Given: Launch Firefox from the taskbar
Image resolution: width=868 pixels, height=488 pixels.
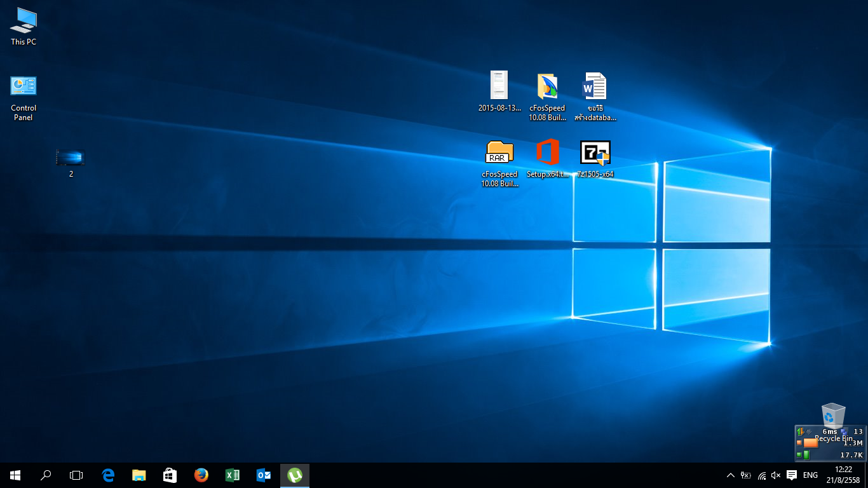Looking at the screenshot, I should click(x=201, y=475).
